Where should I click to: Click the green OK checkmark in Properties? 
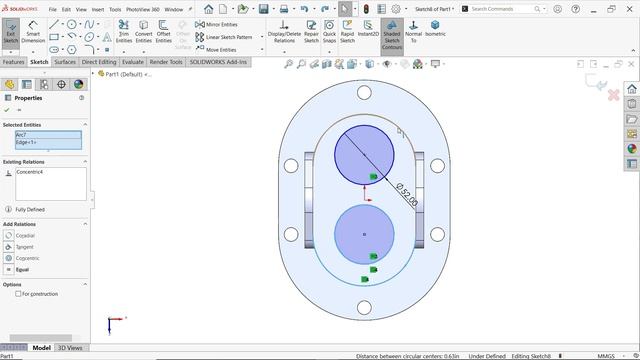tap(7, 110)
